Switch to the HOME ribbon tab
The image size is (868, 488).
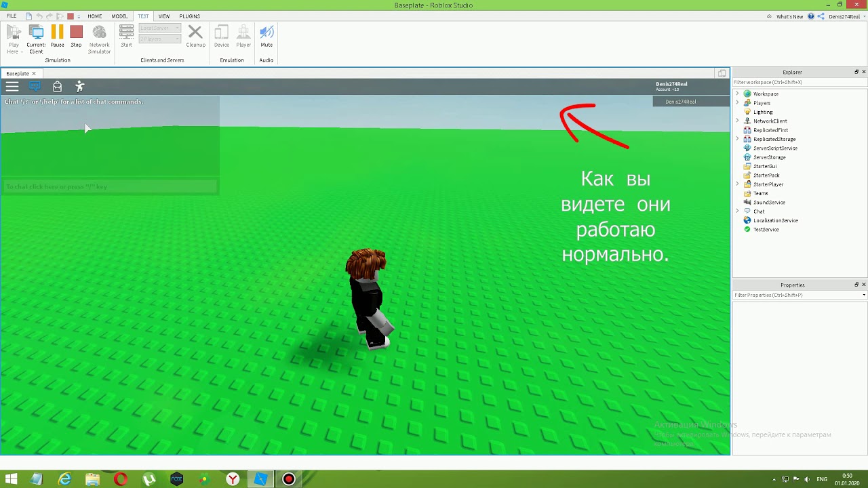pyautogui.click(x=95, y=16)
